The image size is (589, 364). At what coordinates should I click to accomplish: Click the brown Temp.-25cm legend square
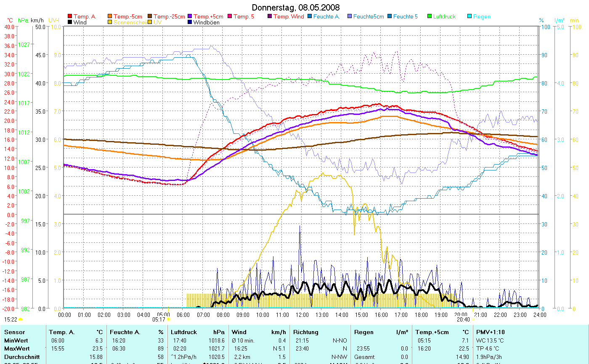click(x=150, y=16)
